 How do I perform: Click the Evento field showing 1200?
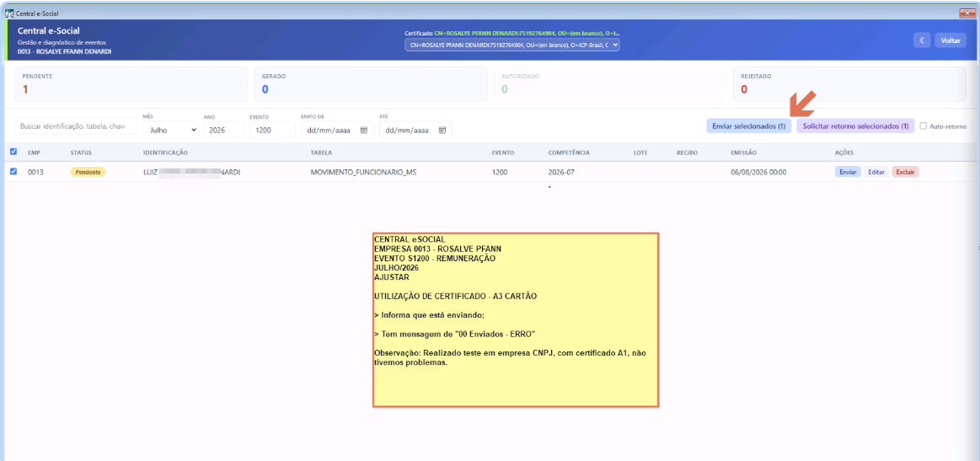click(x=272, y=130)
